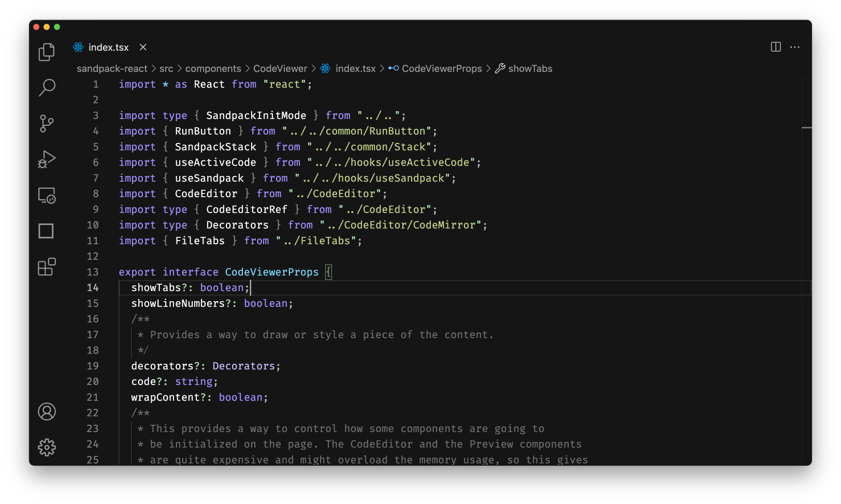Click the interface symbol icon in breadcrumb
This screenshot has width=841, height=504.
[x=394, y=68]
